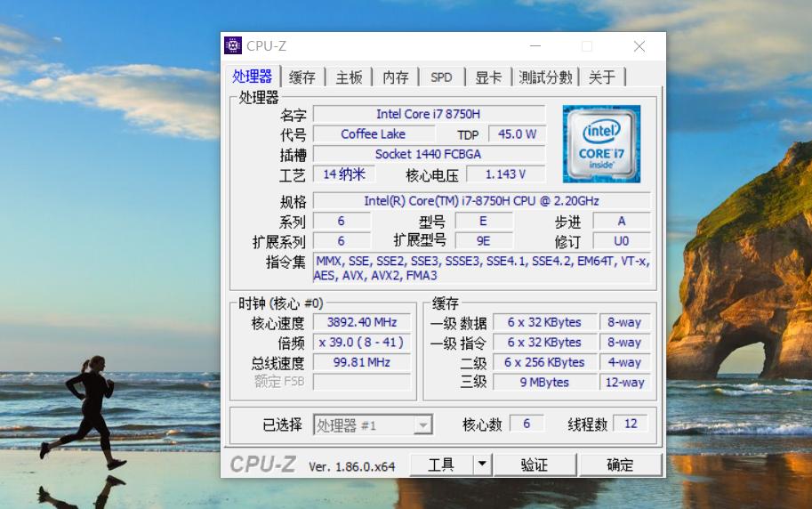Viewport: 812px width, 509px height.
Task: Click the CPU-Z app icon in title bar
Action: [233, 45]
